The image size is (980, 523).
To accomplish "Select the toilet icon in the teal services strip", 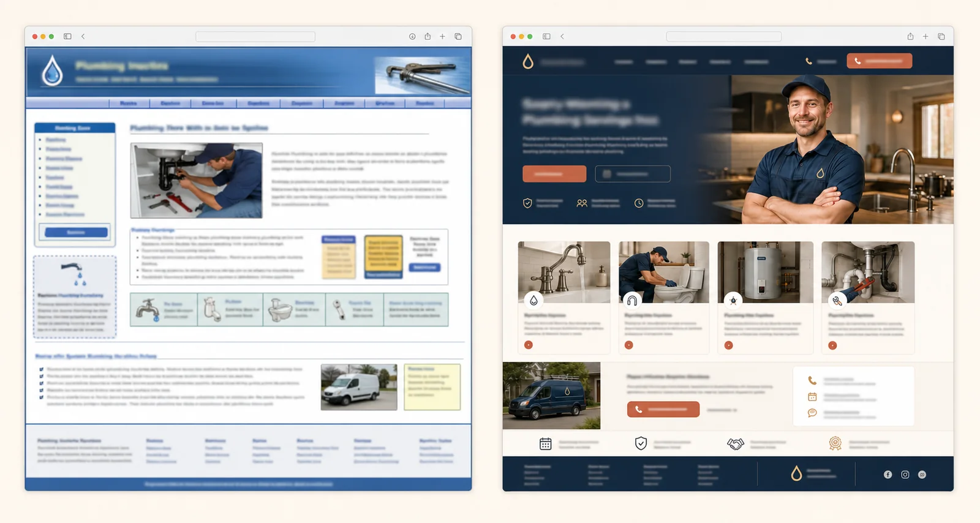I will pos(280,310).
